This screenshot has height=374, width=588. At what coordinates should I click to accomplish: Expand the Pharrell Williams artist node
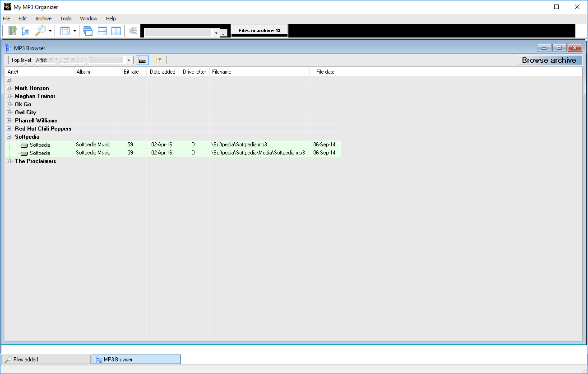click(9, 121)
